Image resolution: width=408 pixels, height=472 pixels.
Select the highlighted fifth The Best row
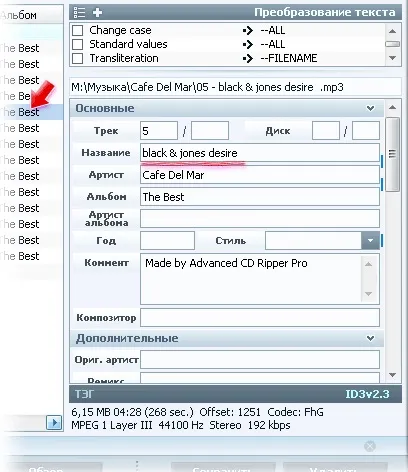[x=31, y=112]
